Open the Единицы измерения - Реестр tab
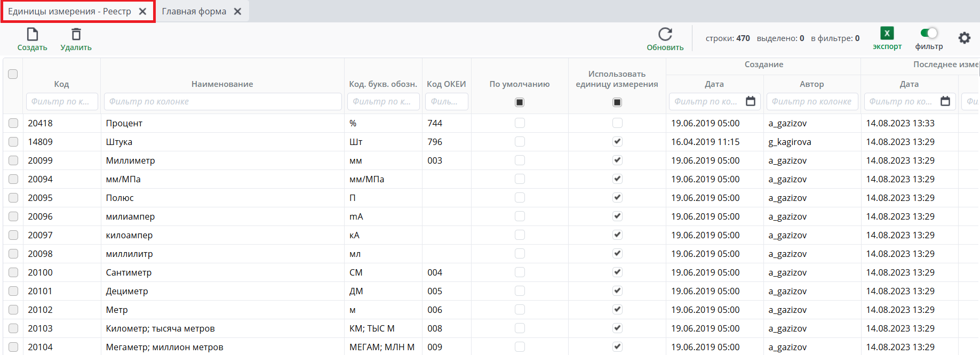980x355 pixels. pyautogui.click(x=69, y=12)
